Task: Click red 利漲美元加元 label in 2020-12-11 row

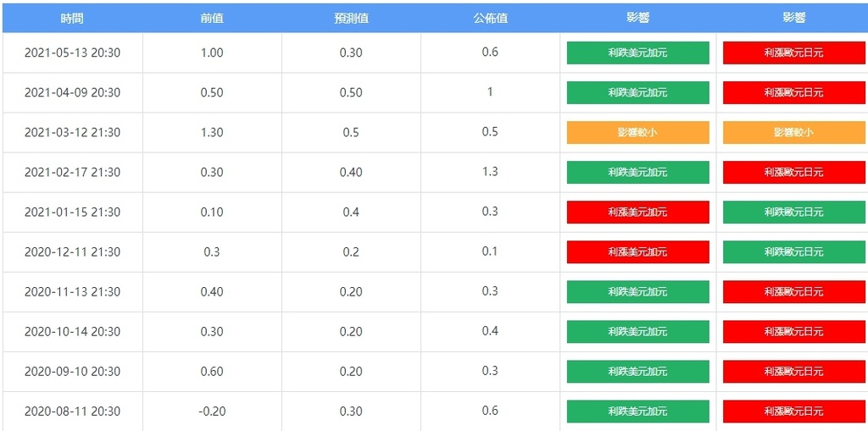Action: tap(637, 251)
